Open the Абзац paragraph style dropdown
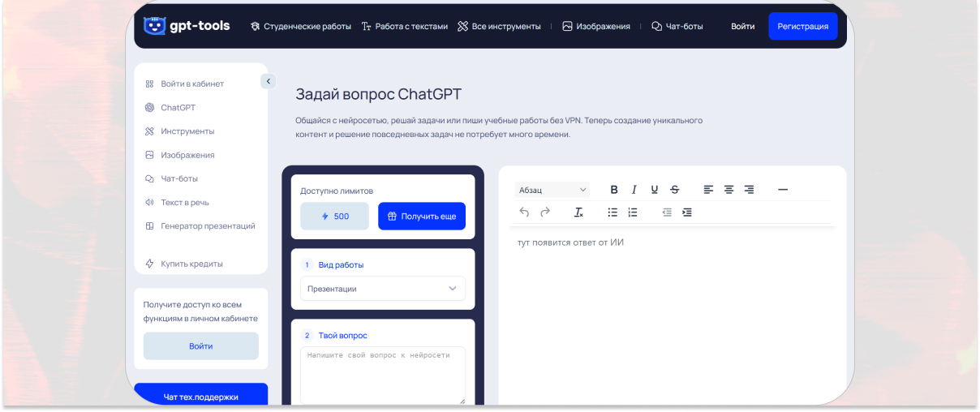980x412 pixels. coord(552,190)
